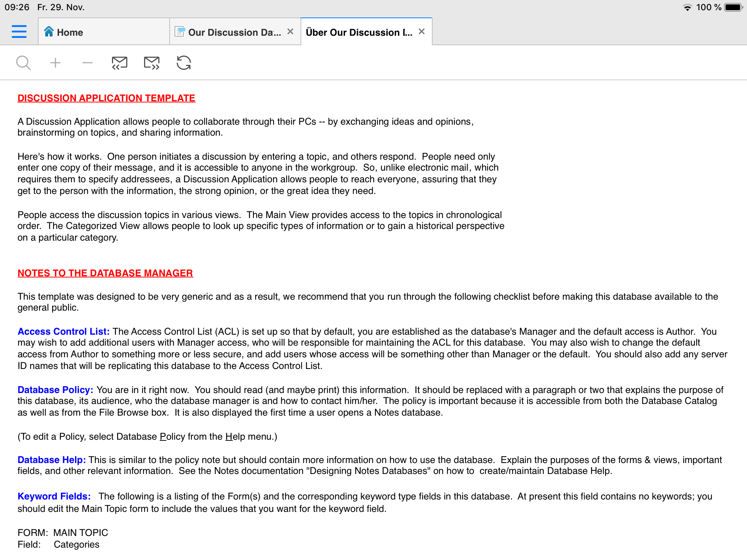Click the Database Help label
Screen dimensions: 747x560
point(51,460)
